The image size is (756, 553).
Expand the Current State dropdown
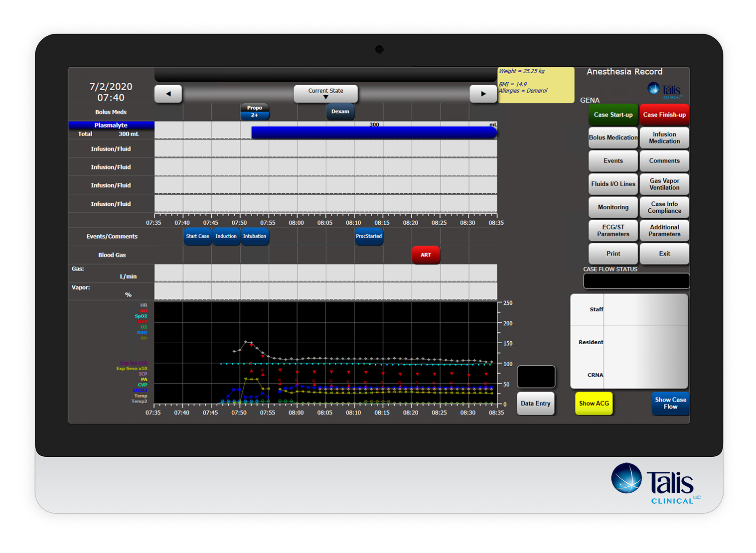pos(325,94)
